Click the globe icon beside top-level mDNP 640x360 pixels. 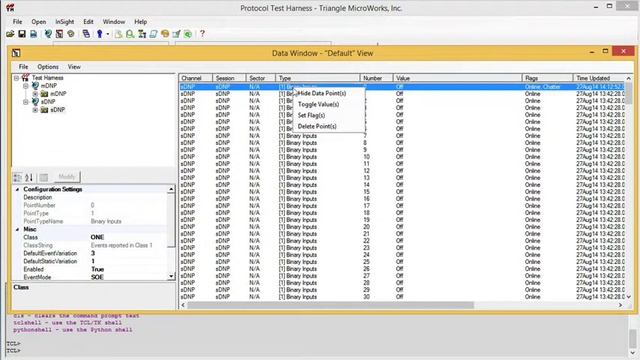[35, 86]
